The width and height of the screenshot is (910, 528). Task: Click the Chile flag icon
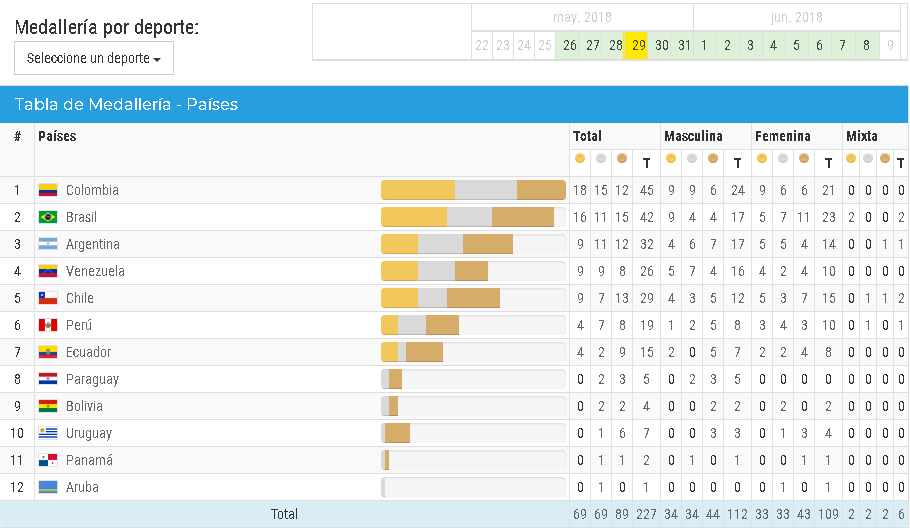tap(48, 298)
